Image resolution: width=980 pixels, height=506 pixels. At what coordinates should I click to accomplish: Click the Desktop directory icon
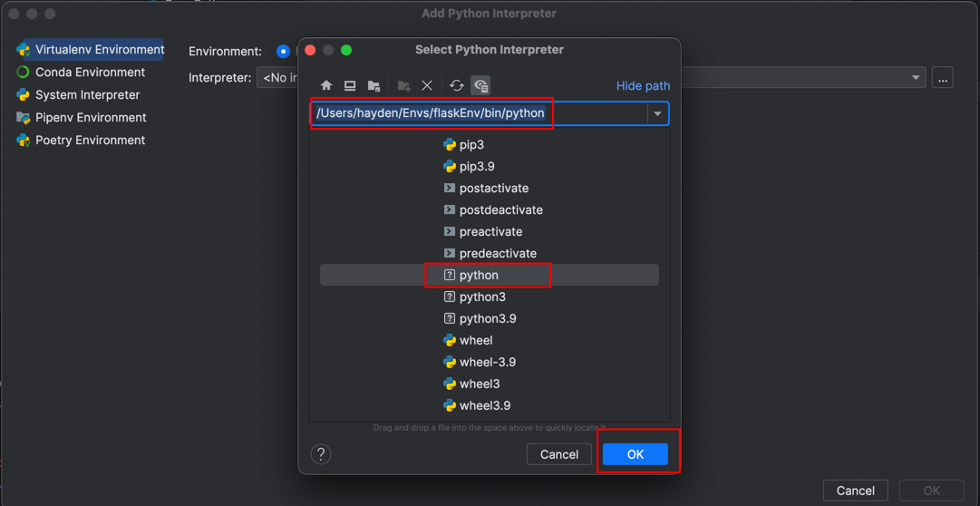[350, 85]
